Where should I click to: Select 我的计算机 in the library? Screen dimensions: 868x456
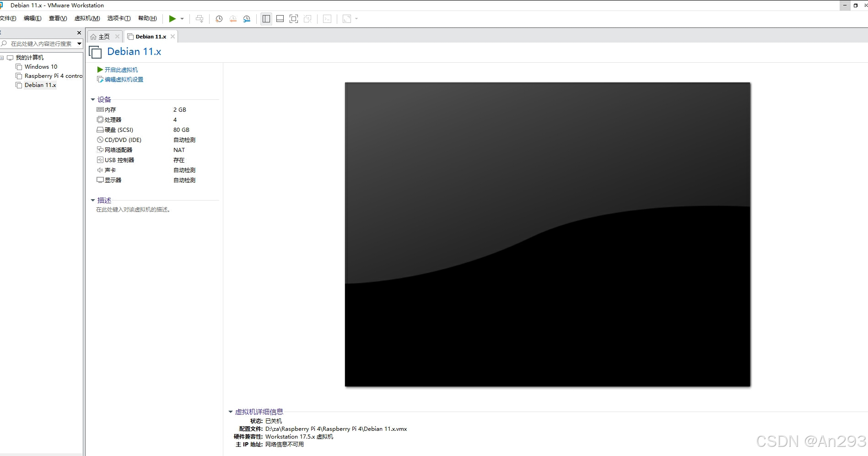point(30,58)
